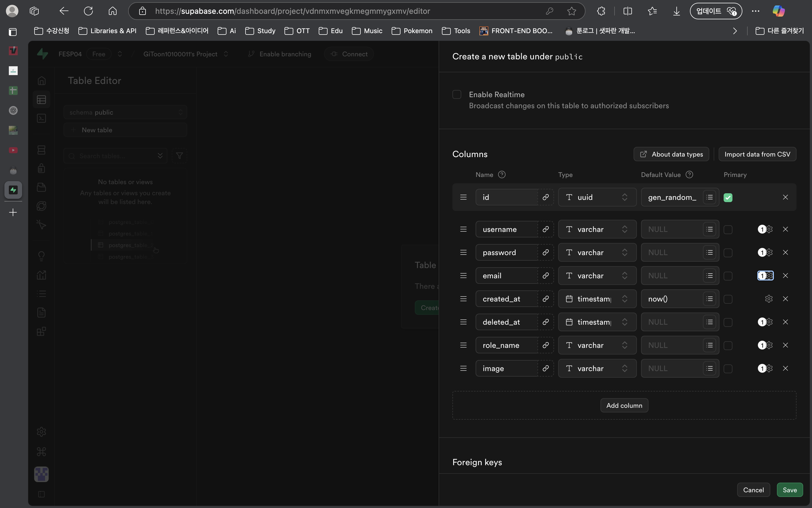The height and width of the screenshot is (508, 812).
Task: Open default value suggestions for created_at column
Action: pyautogui.click(x=710, y=299)
